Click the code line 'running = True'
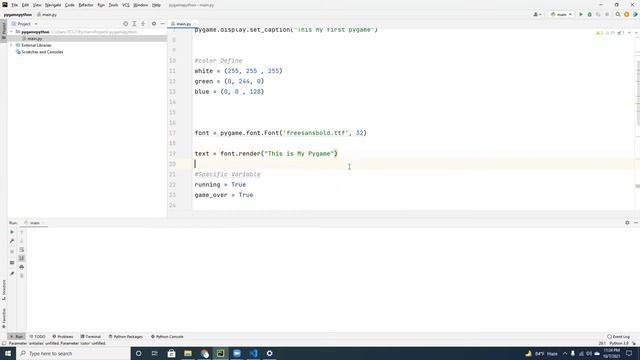640x360 pixels. click(x=220, y=184)
